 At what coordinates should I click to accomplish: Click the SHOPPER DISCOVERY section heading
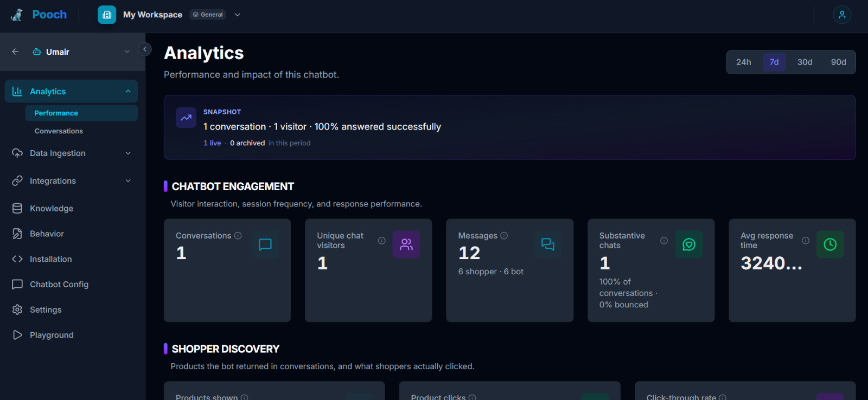(x=226, y=349)
